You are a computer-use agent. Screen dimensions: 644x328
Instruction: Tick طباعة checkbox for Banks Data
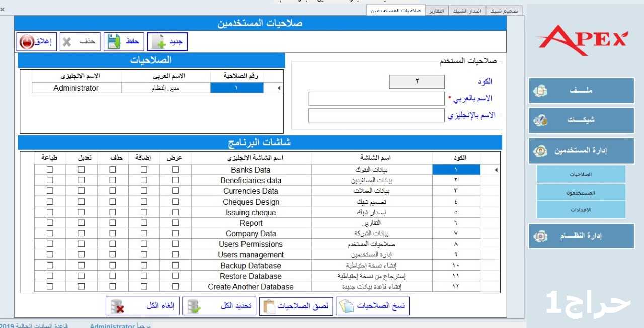click(x=50, y=170)
